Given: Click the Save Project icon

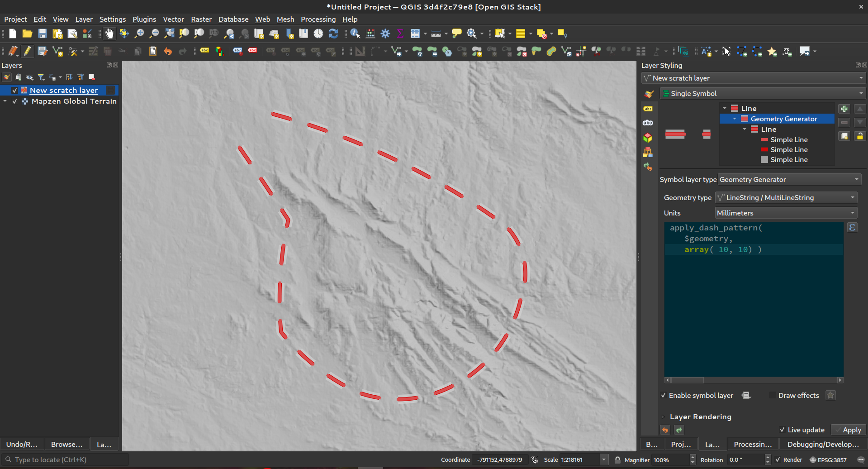Looking at the screenshot, I should [43, 34].
